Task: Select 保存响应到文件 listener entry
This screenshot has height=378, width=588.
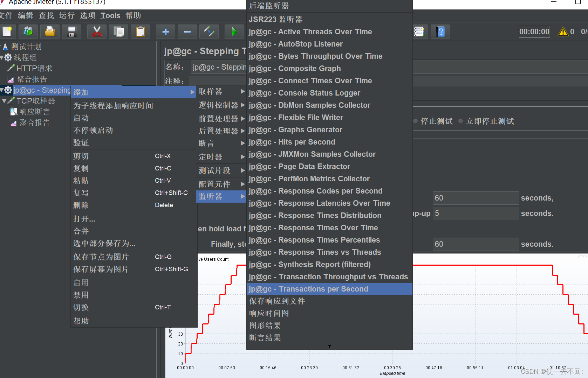Action: (329, 301)
